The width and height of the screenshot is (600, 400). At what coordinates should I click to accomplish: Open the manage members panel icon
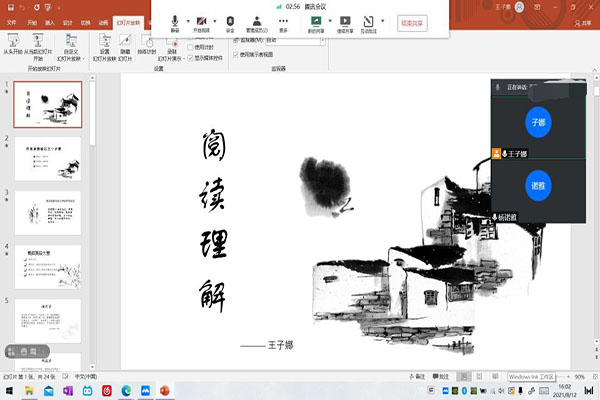coord(257,20)
